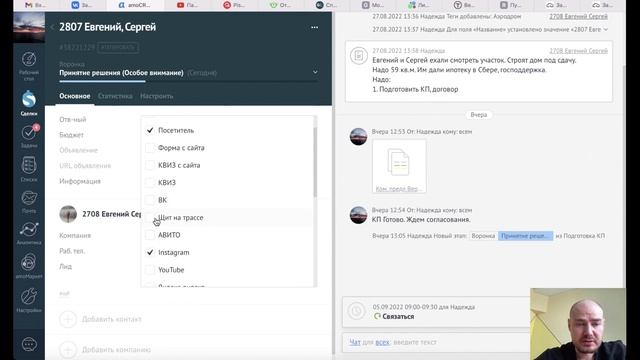Uncheck the Instagram option
Viewport: 640px width, 360px height.
(150, 252)
